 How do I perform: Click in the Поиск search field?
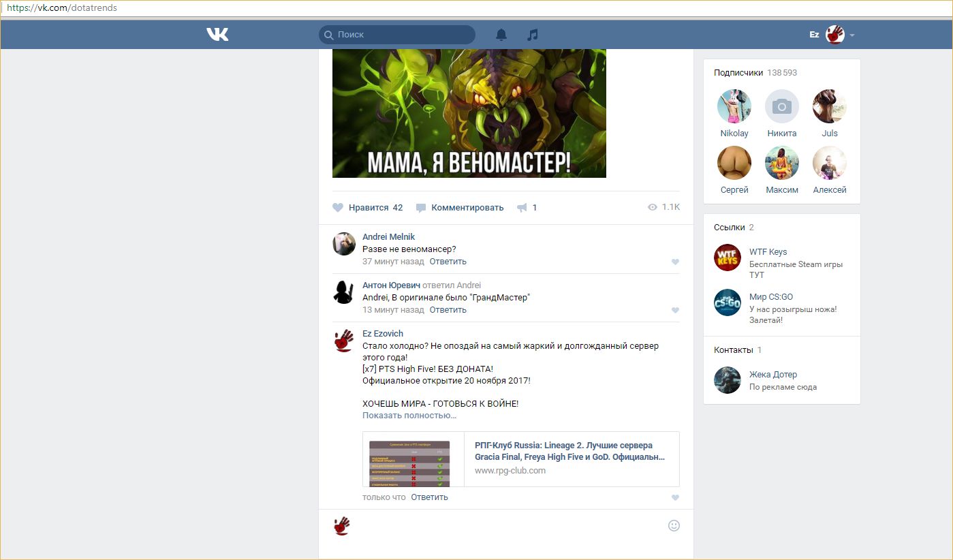[x=402, y=35]
